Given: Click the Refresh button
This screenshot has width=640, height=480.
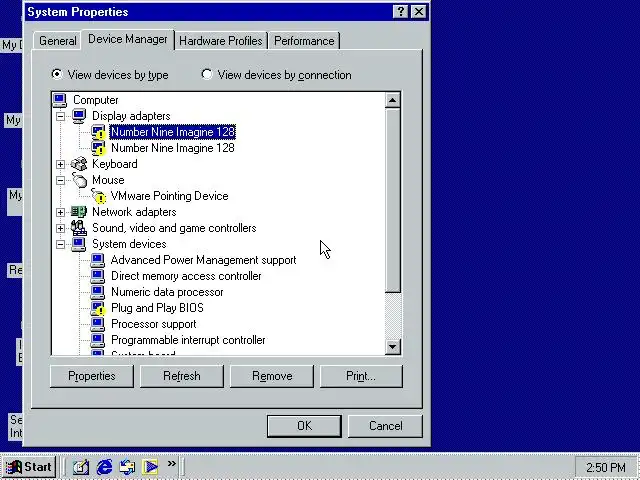Looking at the screenshot, I should (182, 376).
